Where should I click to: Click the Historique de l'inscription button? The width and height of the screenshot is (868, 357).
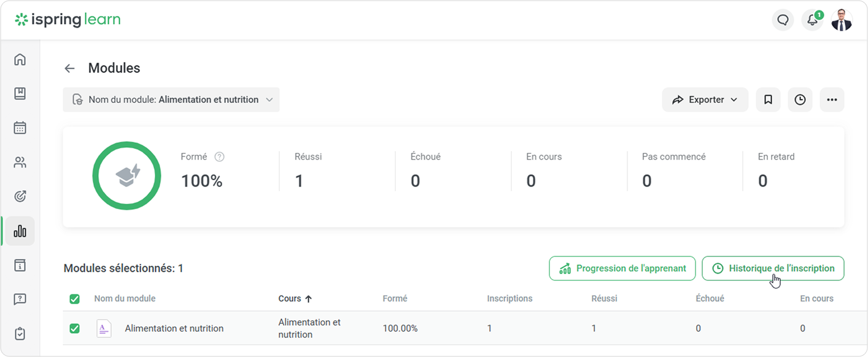tap(773, 269)
